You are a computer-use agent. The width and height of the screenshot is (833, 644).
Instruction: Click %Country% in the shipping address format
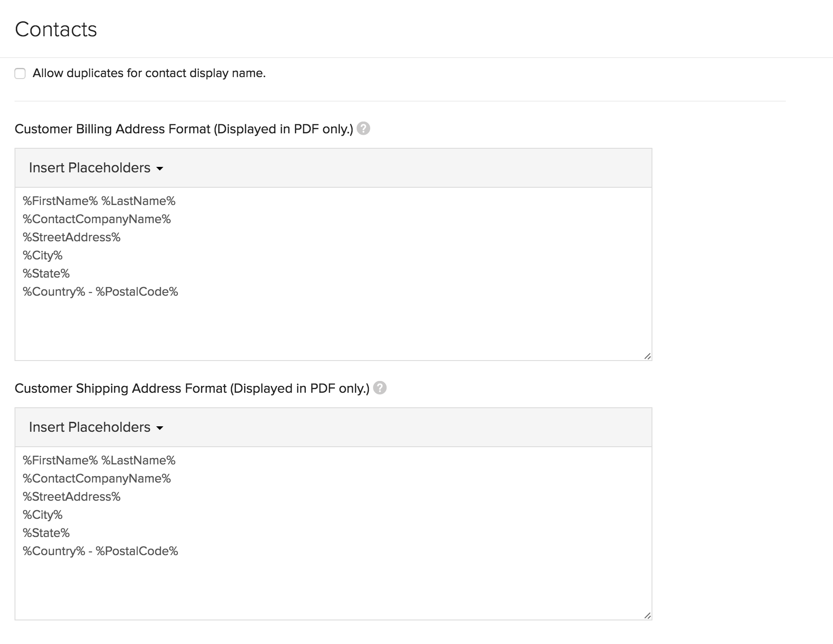(54, 551)
